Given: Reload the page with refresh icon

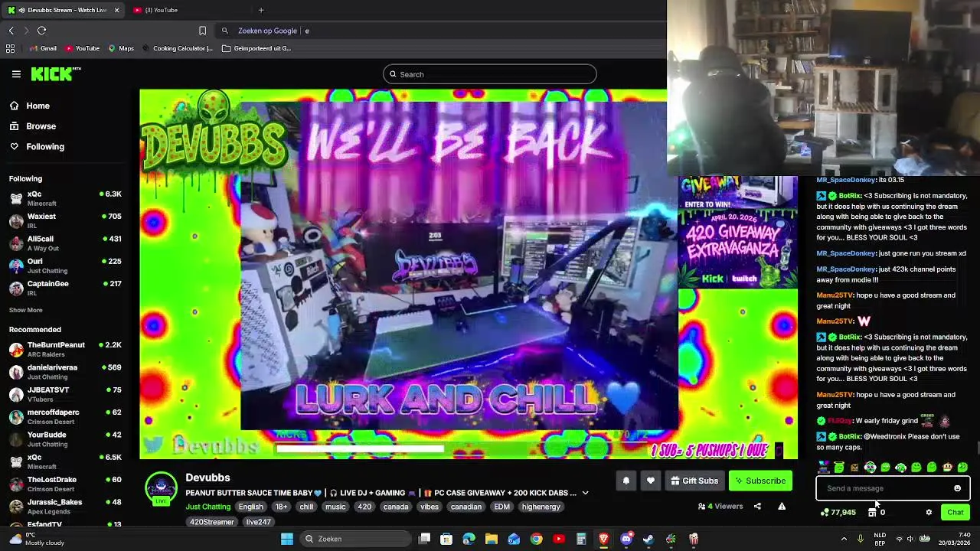Looking at the screenshot, I should (x=42, y=31).
